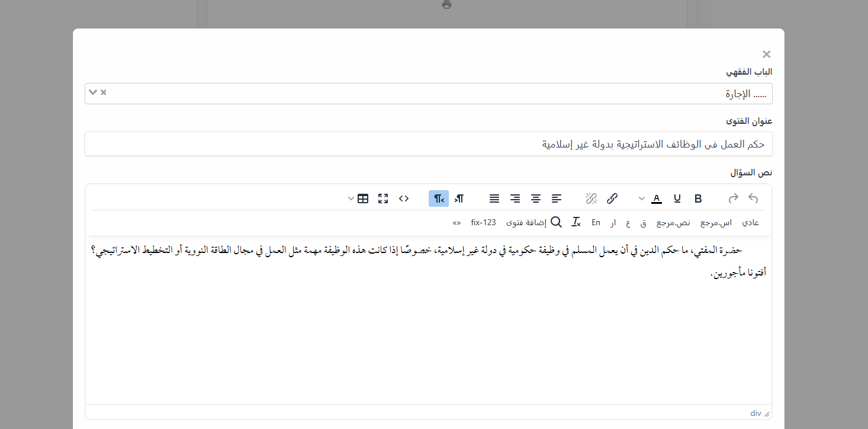This screenshot has width=868, height=429.
Task: Toggle underline formatting
Action: [x=677, y=199]
